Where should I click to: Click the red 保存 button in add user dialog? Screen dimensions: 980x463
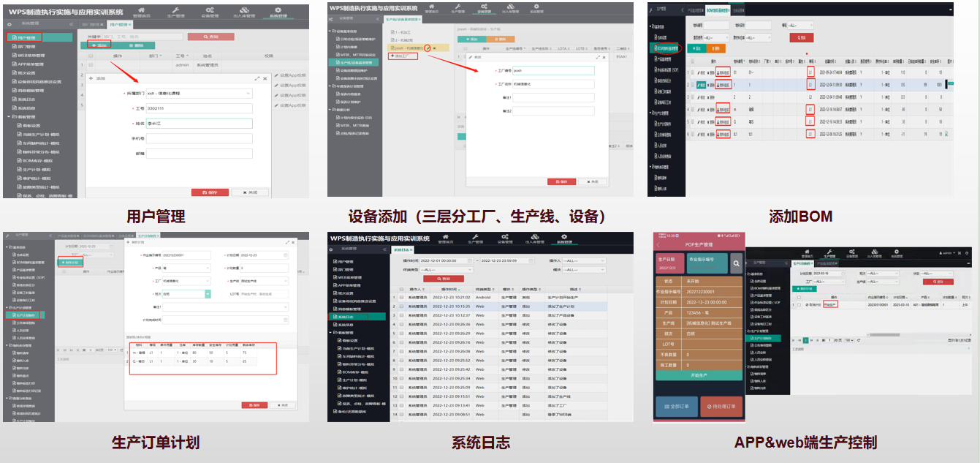(x=209, y=192)
